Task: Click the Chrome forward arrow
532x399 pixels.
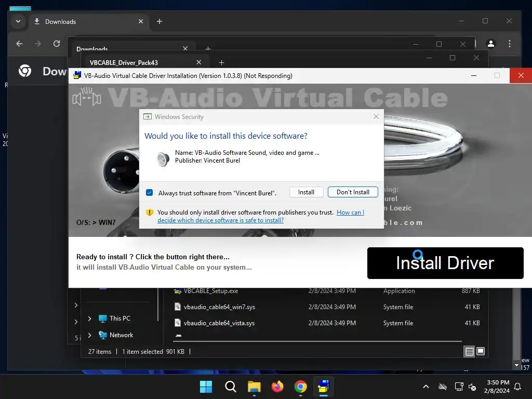Action: pos(37,44)
